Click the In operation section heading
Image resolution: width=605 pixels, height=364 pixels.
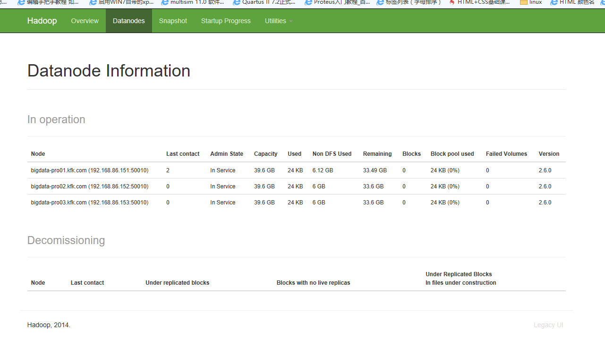(56, 119)
